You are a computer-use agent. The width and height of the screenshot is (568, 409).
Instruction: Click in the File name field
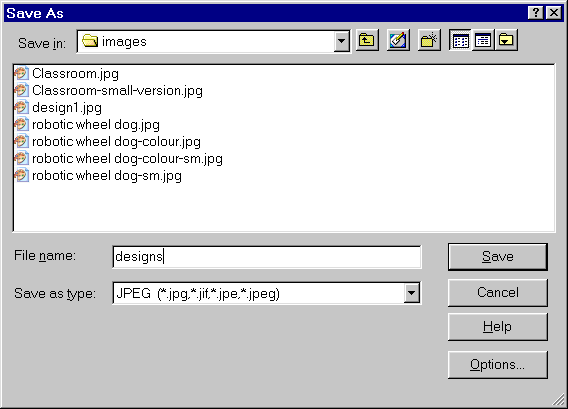pos(267,257)
